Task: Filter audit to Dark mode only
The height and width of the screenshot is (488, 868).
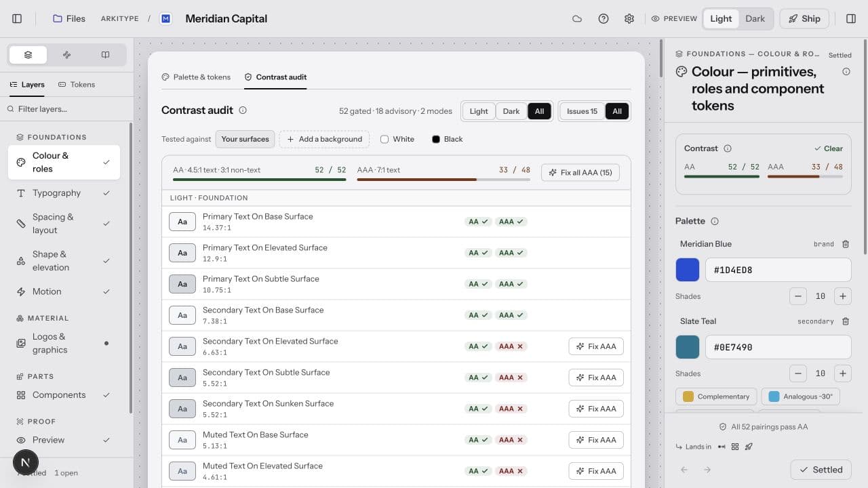Action: (511, 111)
